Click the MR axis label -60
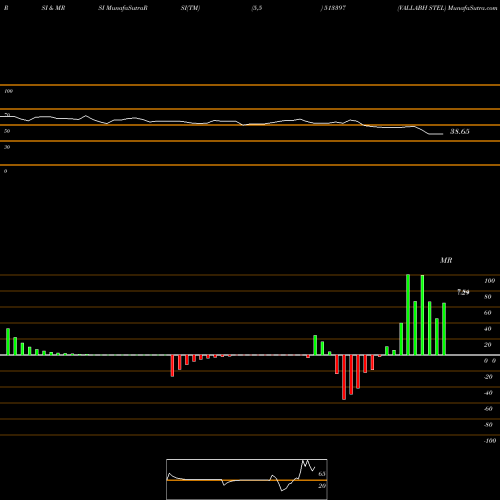This screenshot has height=500, width=500. 488,409
